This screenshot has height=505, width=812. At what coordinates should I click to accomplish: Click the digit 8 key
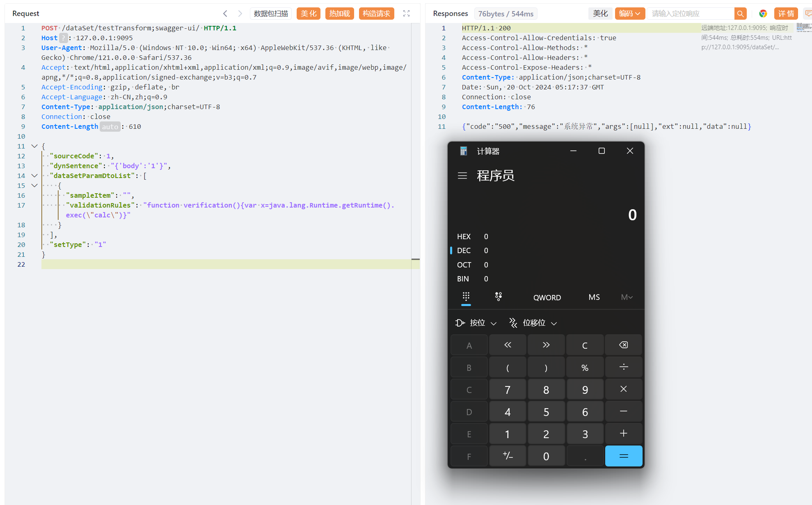[x=546, y=389]
